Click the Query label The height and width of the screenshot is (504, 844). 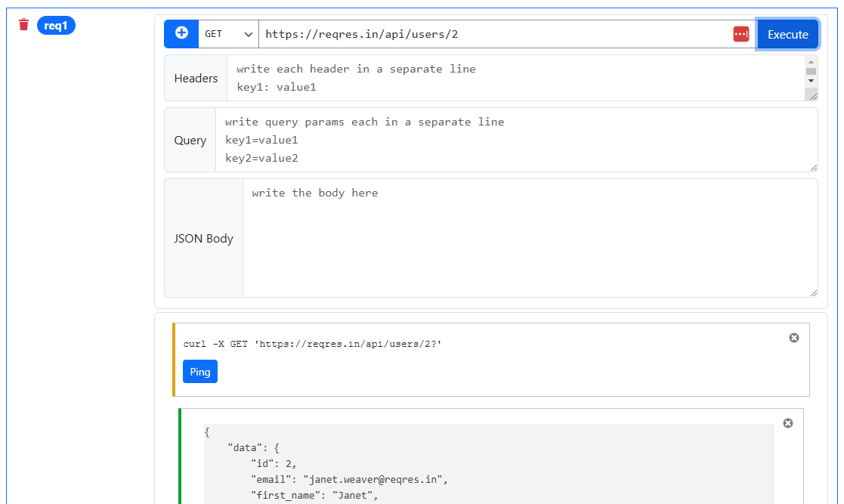pos(190,140)
